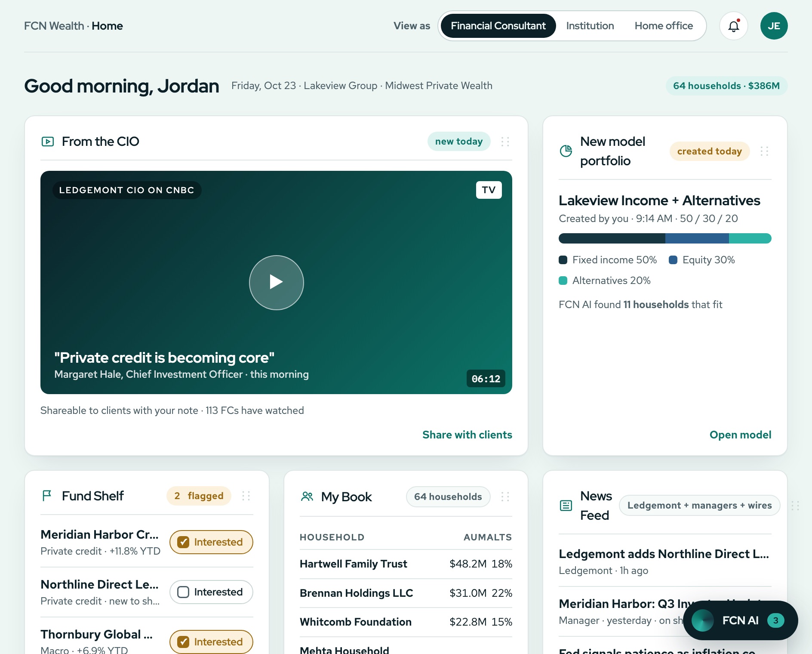Viewport: 812px width, 654px height.
Task: Open the FCN AI assistant button
Action: (x=740, y=620)
